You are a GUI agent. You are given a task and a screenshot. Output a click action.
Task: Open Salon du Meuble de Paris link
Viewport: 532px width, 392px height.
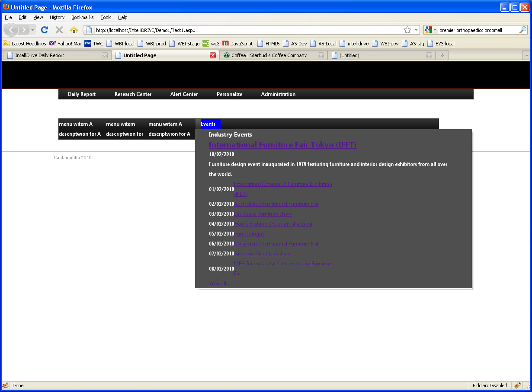coord(263,254)
